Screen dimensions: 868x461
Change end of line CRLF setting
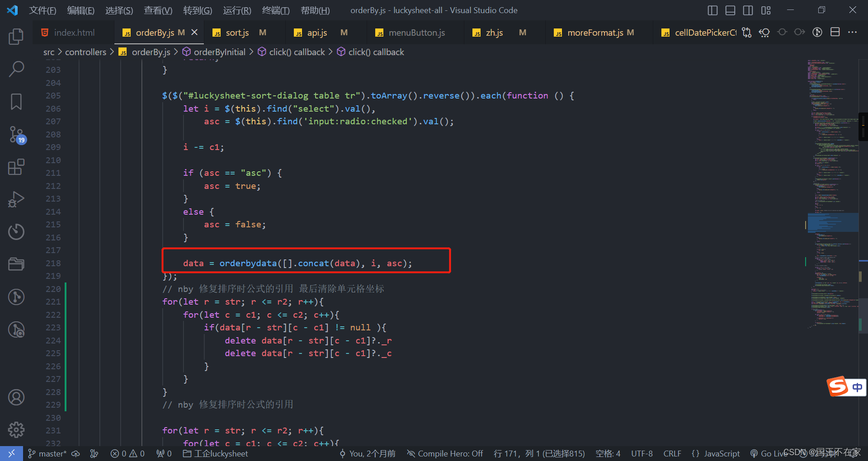click(x=672, y=453)
